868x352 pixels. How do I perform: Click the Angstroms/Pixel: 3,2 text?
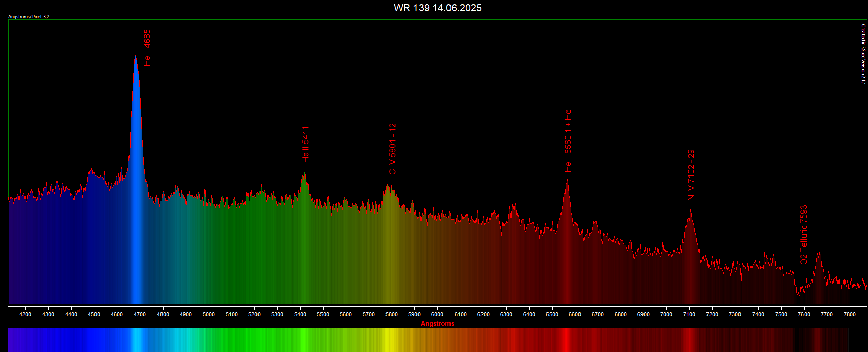click(x=29, y=17)
